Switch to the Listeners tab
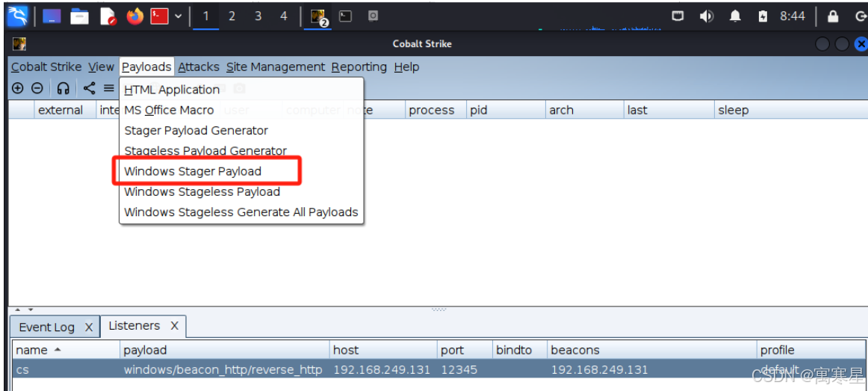This screenshot has width=868, height=391. (x=134, y=326)
